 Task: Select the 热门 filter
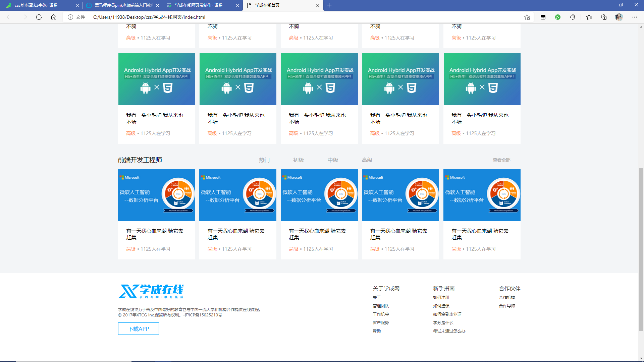point(264,160)
